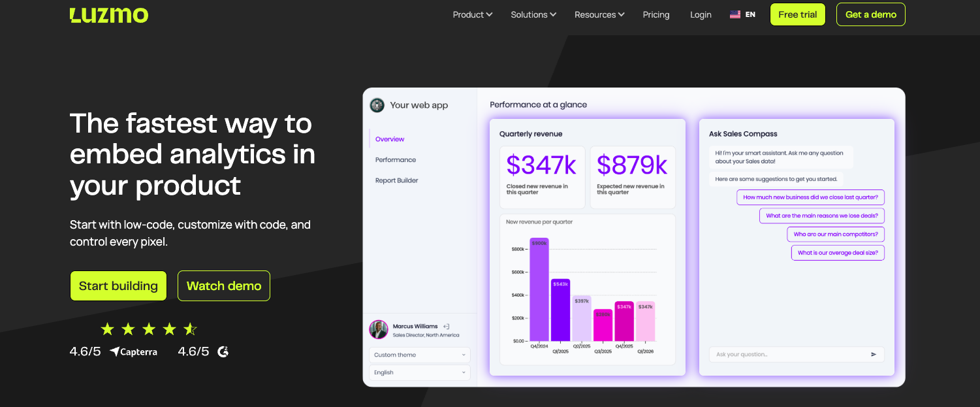Expand the Solutions navigation menu
This screenshot has height=407, width=980.
(533, 14)
